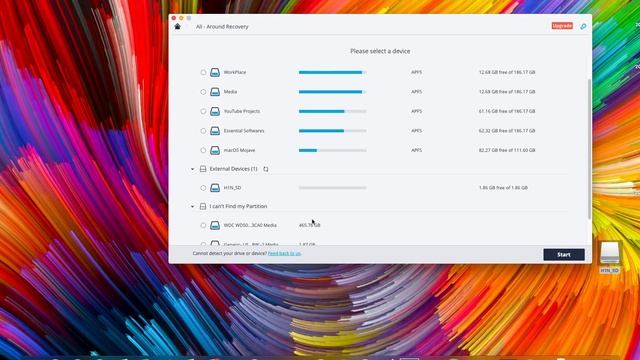Click the YouTube Projects volume name
Screen dimensions: 640x360
click(x=242, y=111)
